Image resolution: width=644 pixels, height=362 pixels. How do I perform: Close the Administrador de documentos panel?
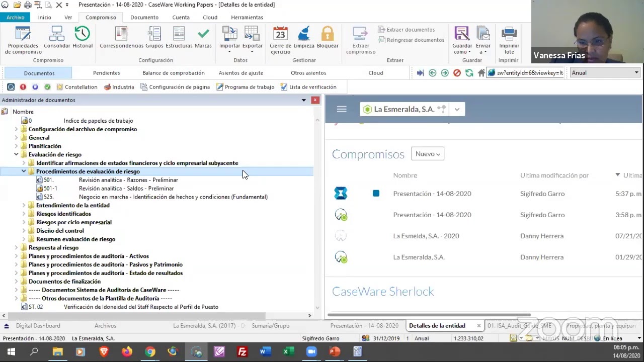pos(315,100)
